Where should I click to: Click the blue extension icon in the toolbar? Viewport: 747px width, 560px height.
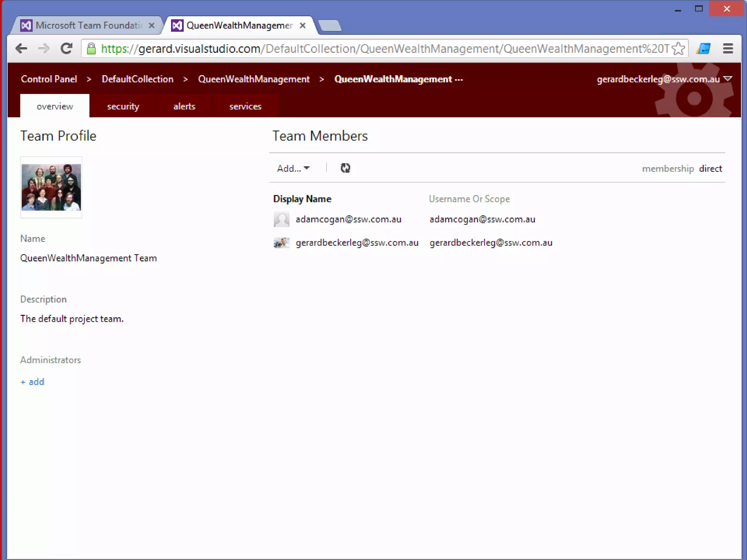pyautogui.click(x=703, y=48)
